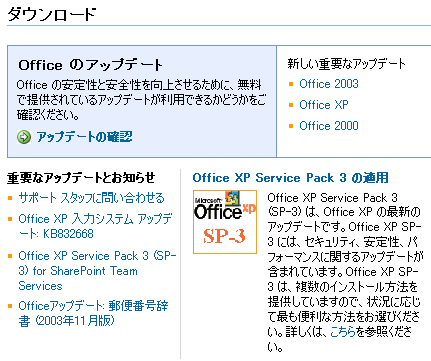Open the アップデートの確認 link
431x361 pixels.
85,137
